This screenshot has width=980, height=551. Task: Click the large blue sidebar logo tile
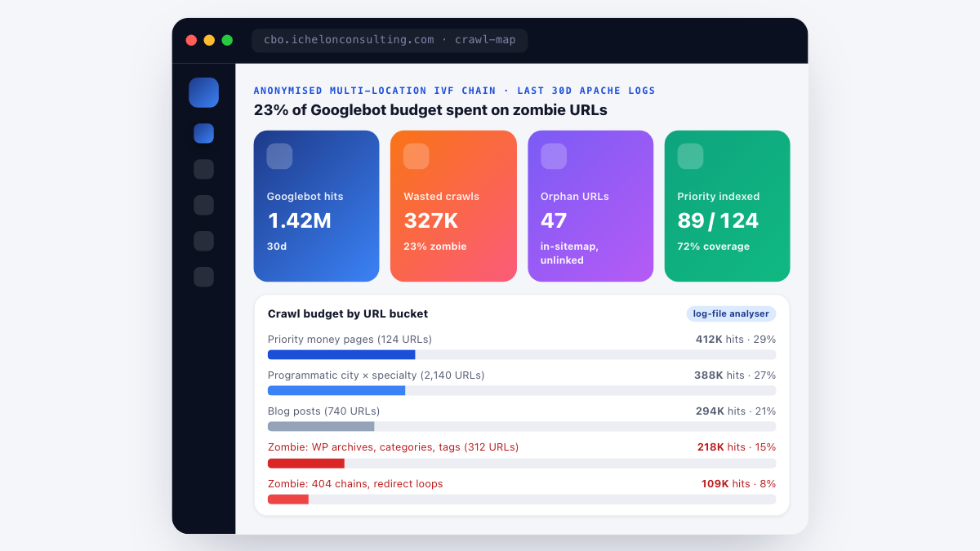203,92
